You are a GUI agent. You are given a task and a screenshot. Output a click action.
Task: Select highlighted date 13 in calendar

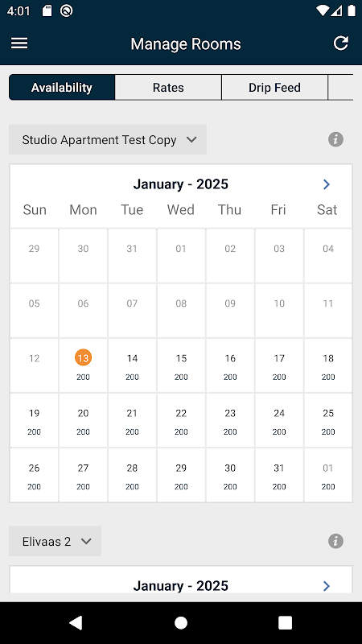[x=84, y=365]
